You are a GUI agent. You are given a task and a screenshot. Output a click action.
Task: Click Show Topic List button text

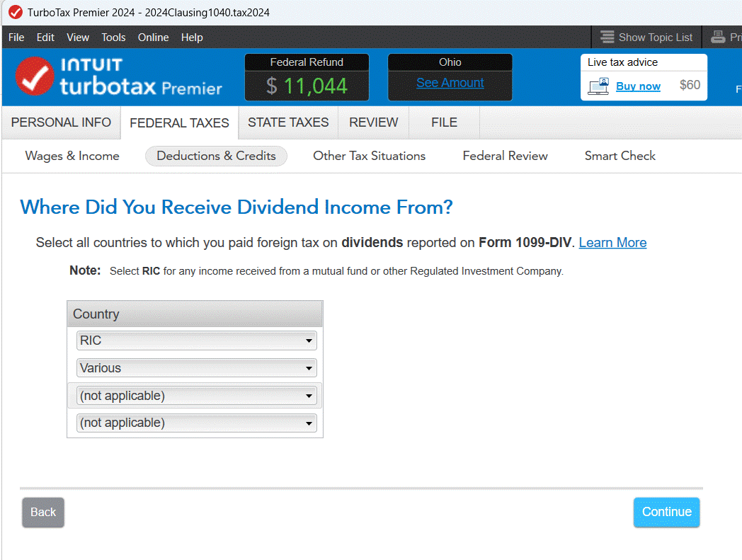656,38
